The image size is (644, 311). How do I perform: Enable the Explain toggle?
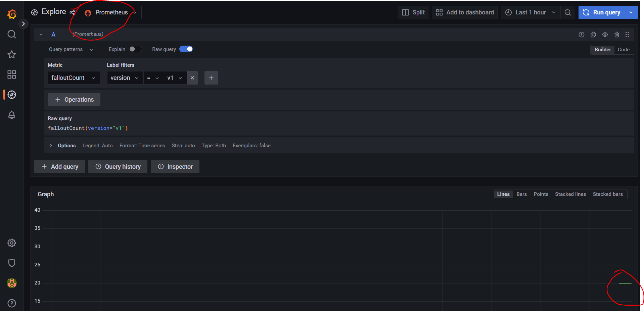(135, 49)
